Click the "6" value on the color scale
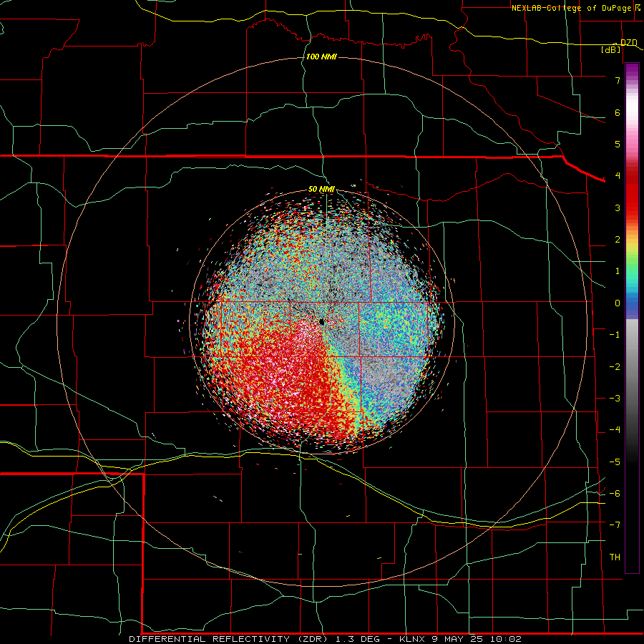Image resolution: width=644 pixels, height=644 pixels. tap(618, 112)
